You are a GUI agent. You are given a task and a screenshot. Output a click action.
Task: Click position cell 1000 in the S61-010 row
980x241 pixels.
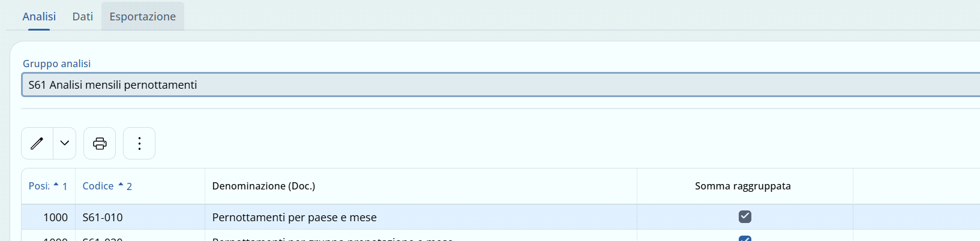point(55,218)
